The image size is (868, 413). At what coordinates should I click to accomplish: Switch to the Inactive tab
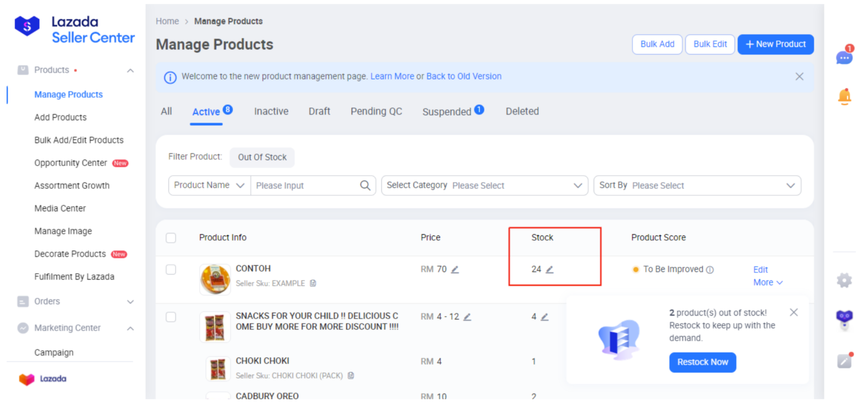[x=271, y=112]
